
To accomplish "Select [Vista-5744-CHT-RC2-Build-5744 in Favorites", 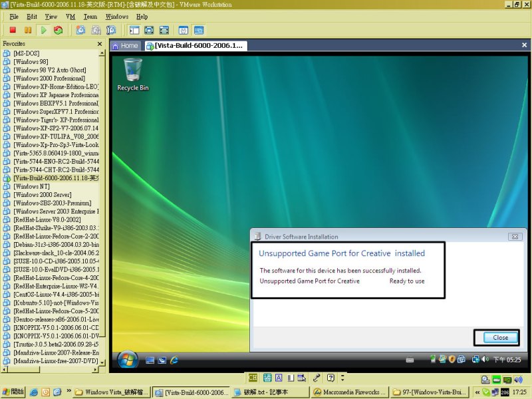I will [56, 170].
